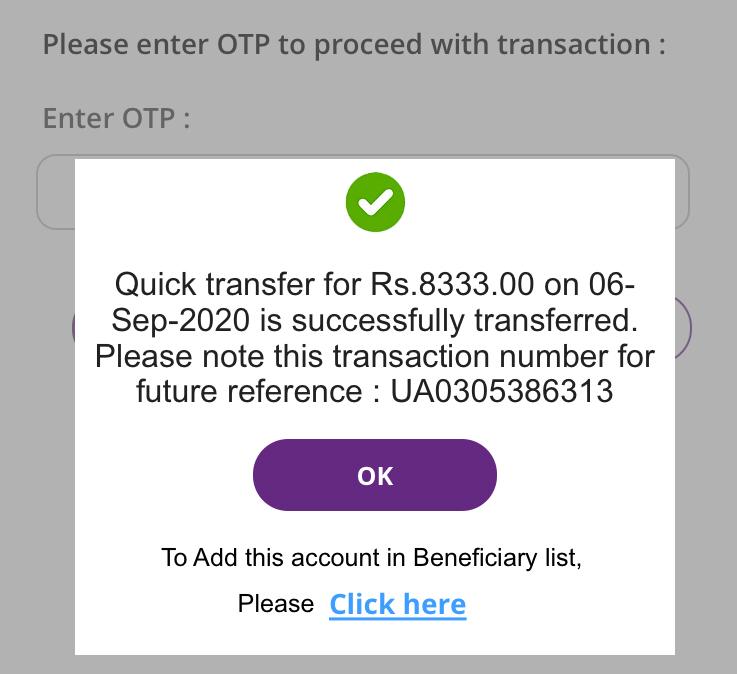This screenshot has width=737, height=674.
Task: Click the green success checkmark icon
Action: (375, 202)
